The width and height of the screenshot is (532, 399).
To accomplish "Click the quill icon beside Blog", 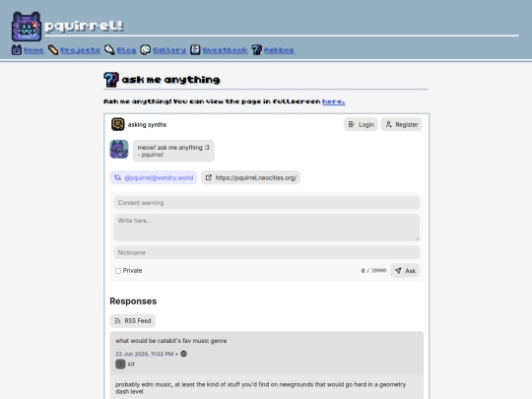I will 109,50.
